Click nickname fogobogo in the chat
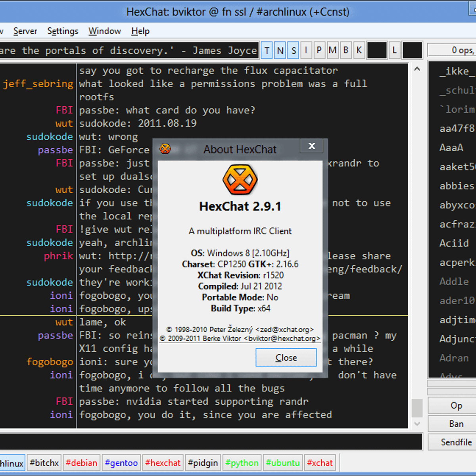Image resolution: width=476 pixels, height=476 pixels. pyautogui.click(x=50, y=362)
